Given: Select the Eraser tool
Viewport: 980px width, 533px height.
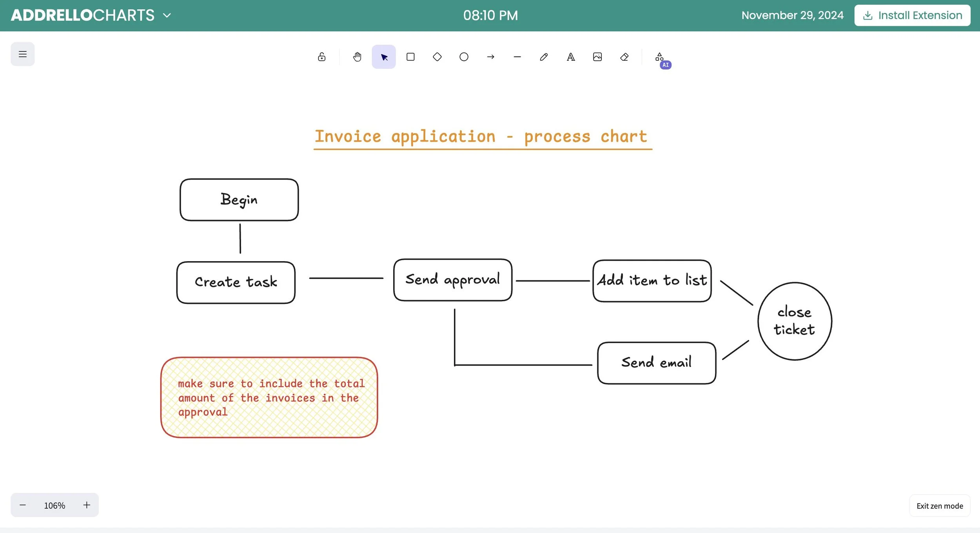Looking at the screenshot, I should click(624, 57).
